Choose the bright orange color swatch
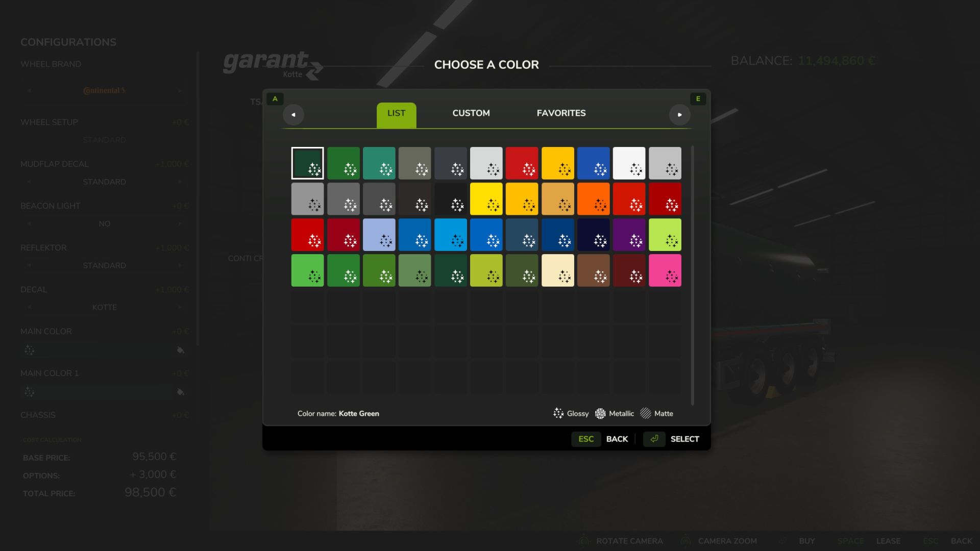The height and width of the screenshot is (551, 980). (x=593, y=199)
